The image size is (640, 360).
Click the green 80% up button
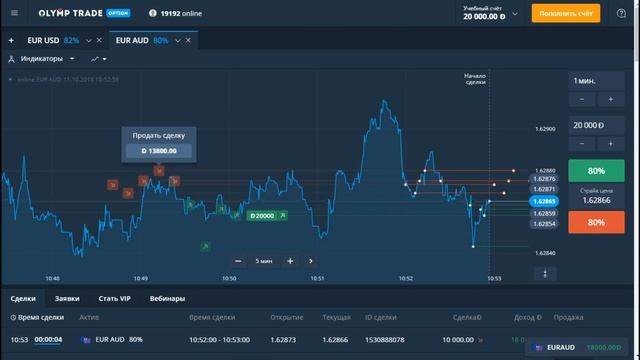click(596, 171)
